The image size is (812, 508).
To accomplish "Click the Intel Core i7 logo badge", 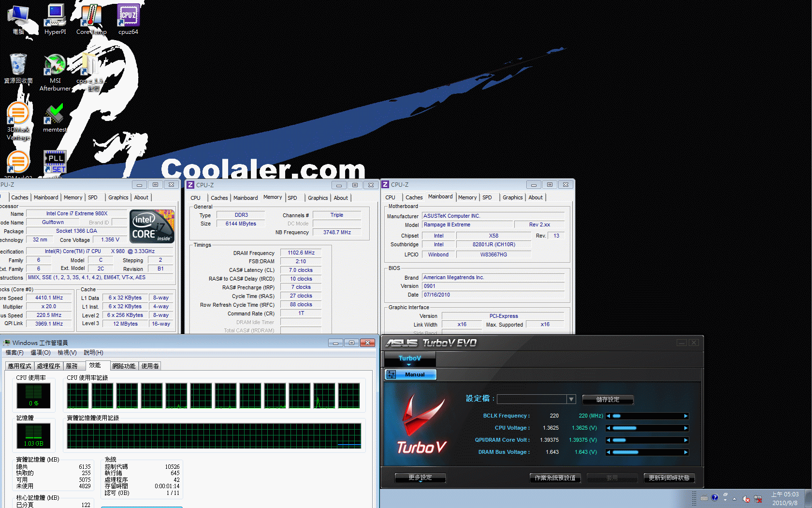I will click(x=152, y=226).
